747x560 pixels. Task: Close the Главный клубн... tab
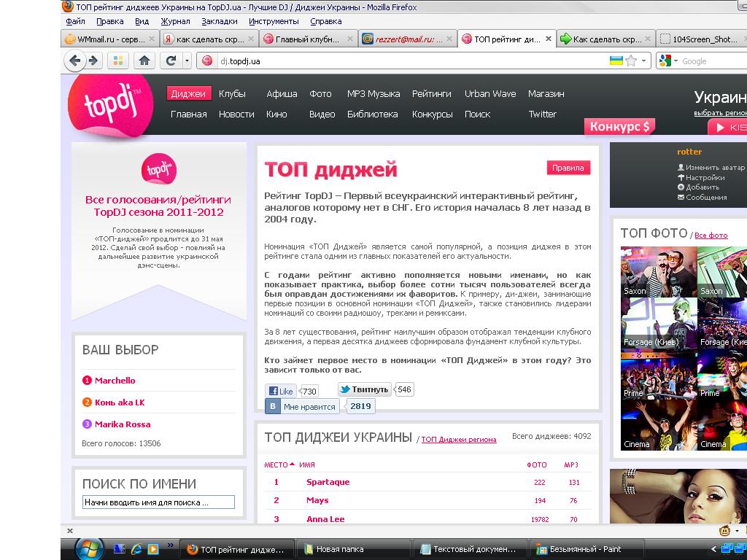point(349,39)
